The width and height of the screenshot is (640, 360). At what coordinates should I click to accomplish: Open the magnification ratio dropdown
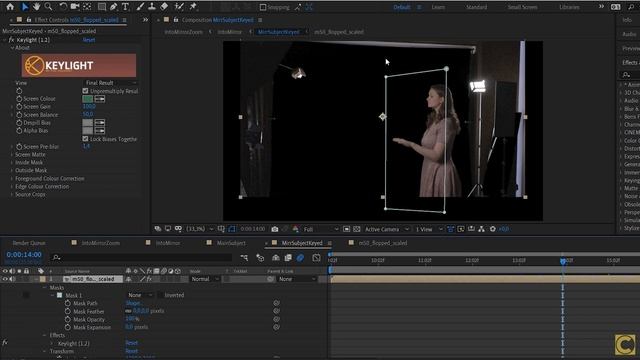[200, 229]
